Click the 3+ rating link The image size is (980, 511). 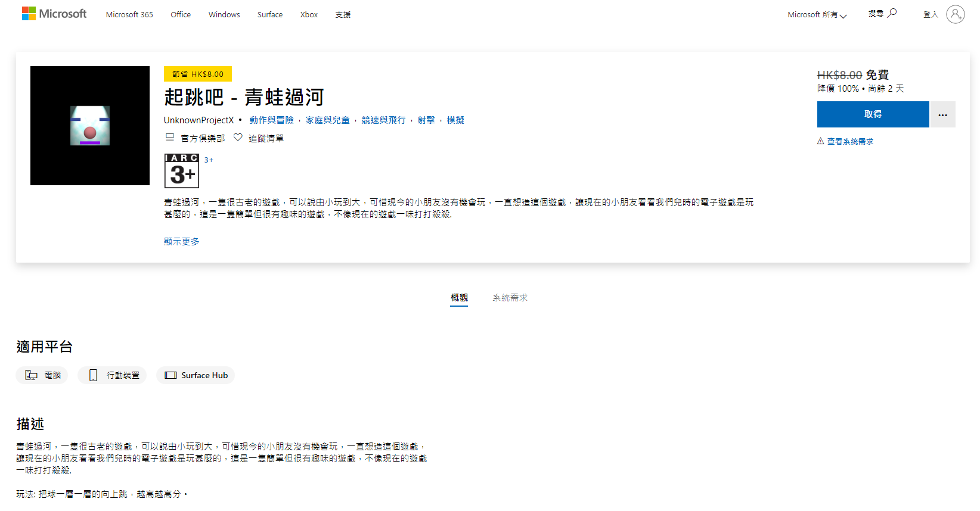pyautogui.click(x=209, y=160)
